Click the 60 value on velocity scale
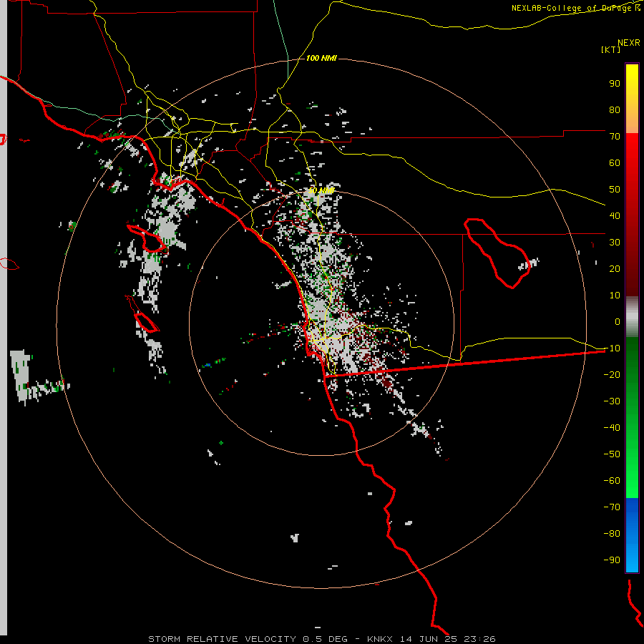 (615, 163)
